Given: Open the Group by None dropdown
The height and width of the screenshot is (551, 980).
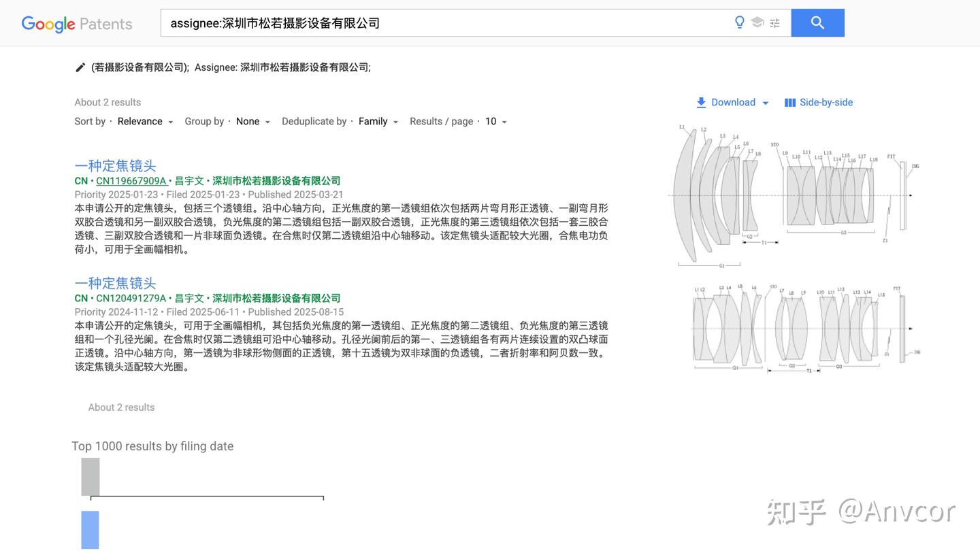Looking at the screenshot, I should [x=253, y=122].
